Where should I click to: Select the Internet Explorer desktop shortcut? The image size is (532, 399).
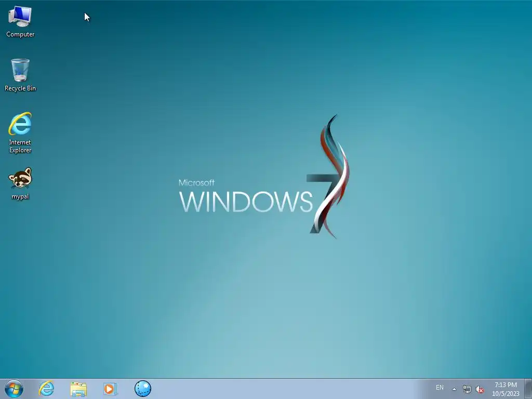20,132
